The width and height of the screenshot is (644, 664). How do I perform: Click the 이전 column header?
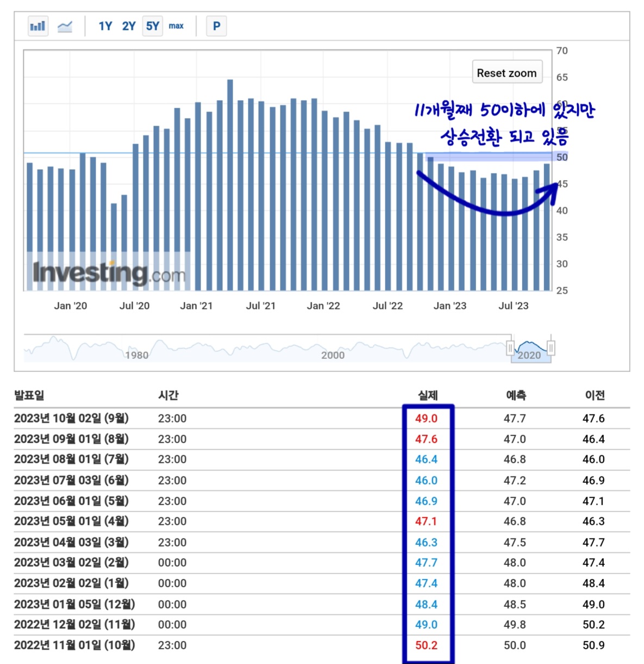595,395
